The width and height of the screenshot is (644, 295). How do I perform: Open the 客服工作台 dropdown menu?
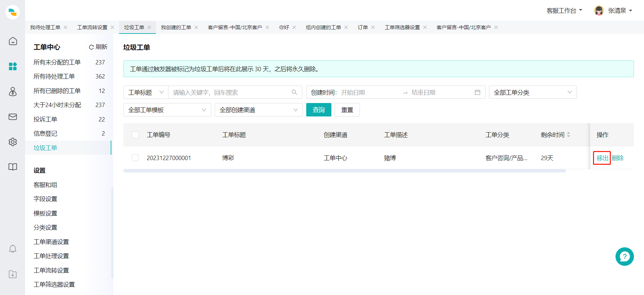pos(564,11)
